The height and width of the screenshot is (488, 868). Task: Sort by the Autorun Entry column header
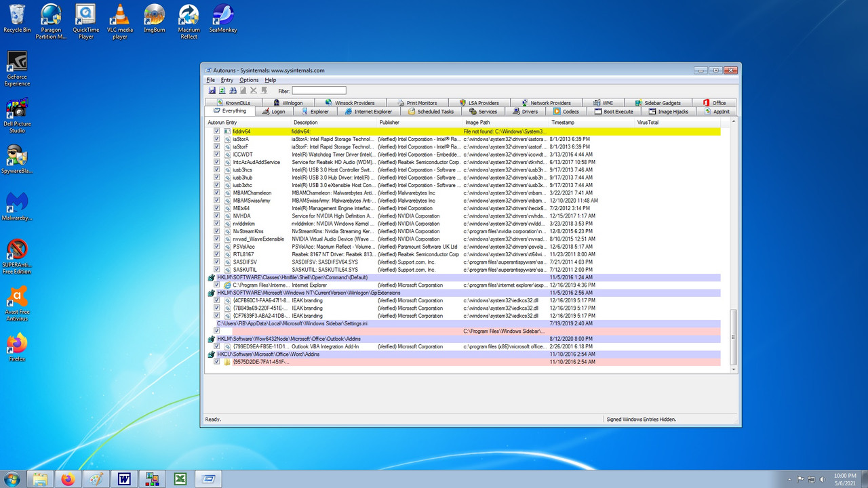click(x=248, y=122)
